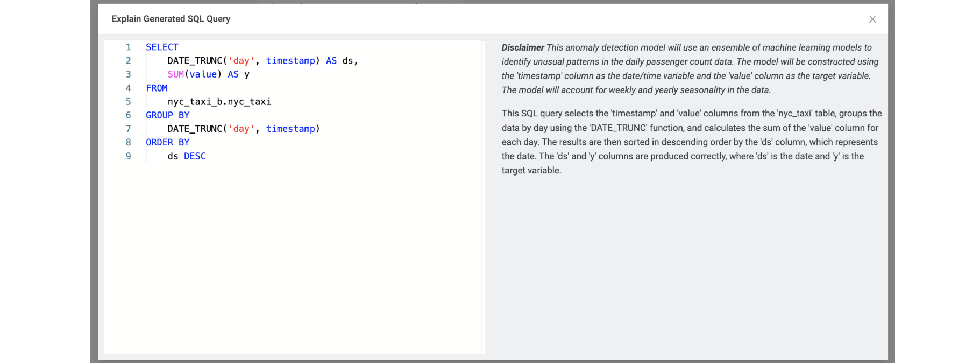Click the nyc_taxi_b.nyc_taxi table name
The width and height of the screenshot is (980, 363).
[219, 102]
